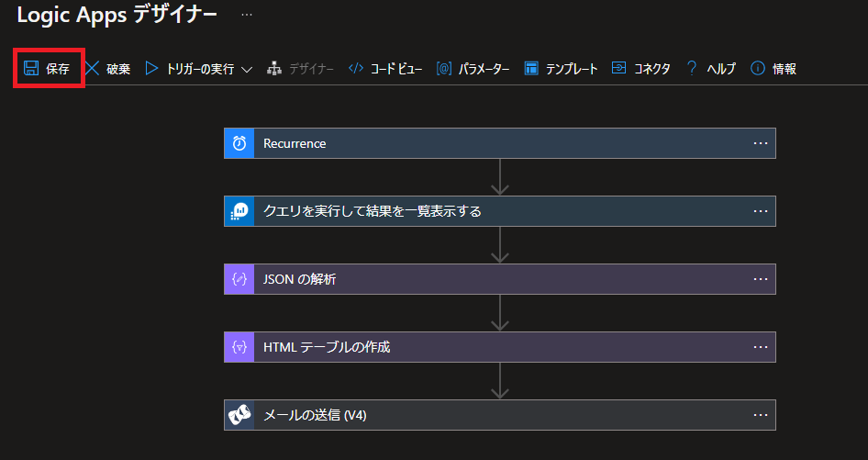Expand the トリガーの実行 dropdown chevron
This screenshot has height=460, width=868.
[x=247, y=69]
